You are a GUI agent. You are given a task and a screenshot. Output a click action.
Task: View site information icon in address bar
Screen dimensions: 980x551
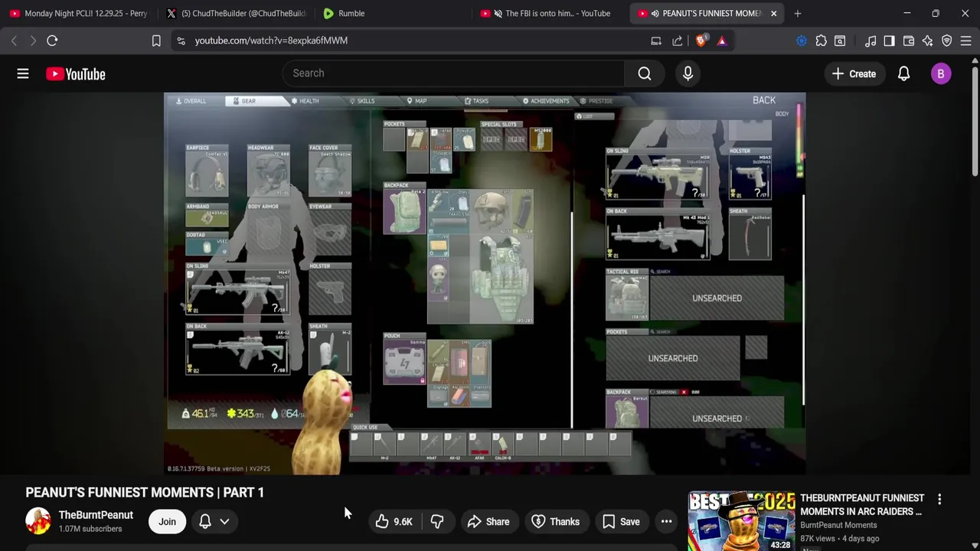click(181, 41)
